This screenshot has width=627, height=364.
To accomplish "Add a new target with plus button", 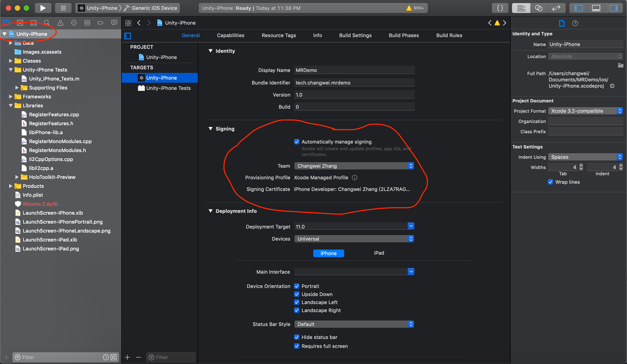I will click(127, 357).
